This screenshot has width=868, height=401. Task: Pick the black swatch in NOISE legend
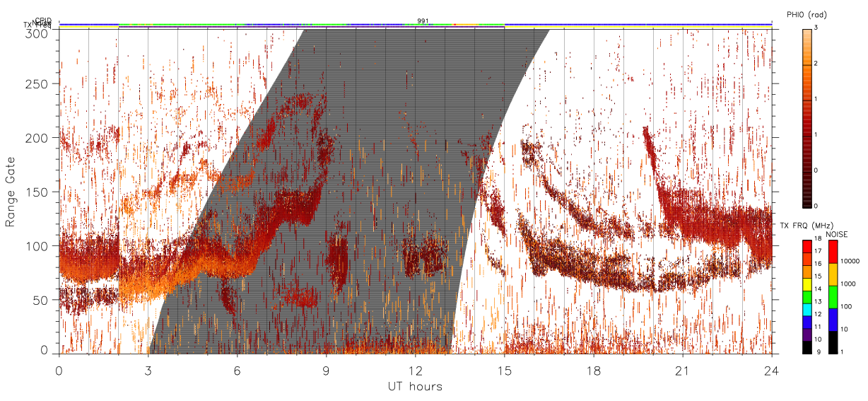coord(833,342)
